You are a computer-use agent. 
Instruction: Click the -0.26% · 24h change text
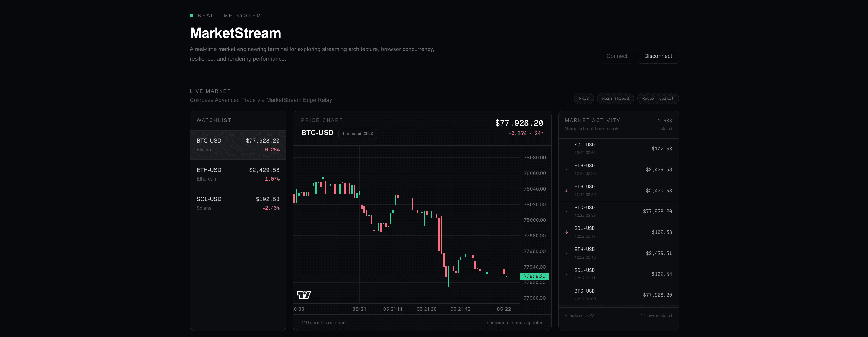pos(526,133)
